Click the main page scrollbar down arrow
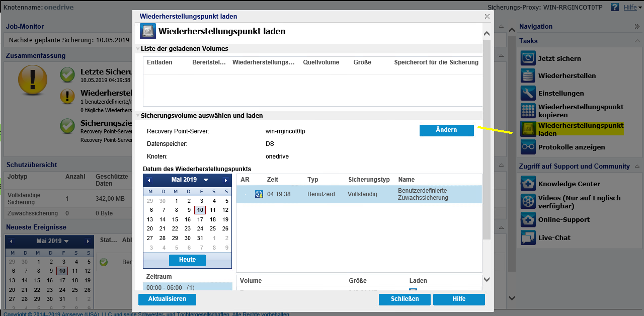Viewport: 644px width, 316px height. (x=512, y=298)
